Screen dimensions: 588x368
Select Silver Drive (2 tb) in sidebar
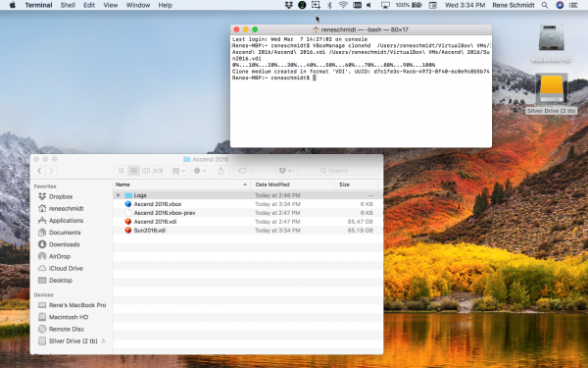pos(73,341)
